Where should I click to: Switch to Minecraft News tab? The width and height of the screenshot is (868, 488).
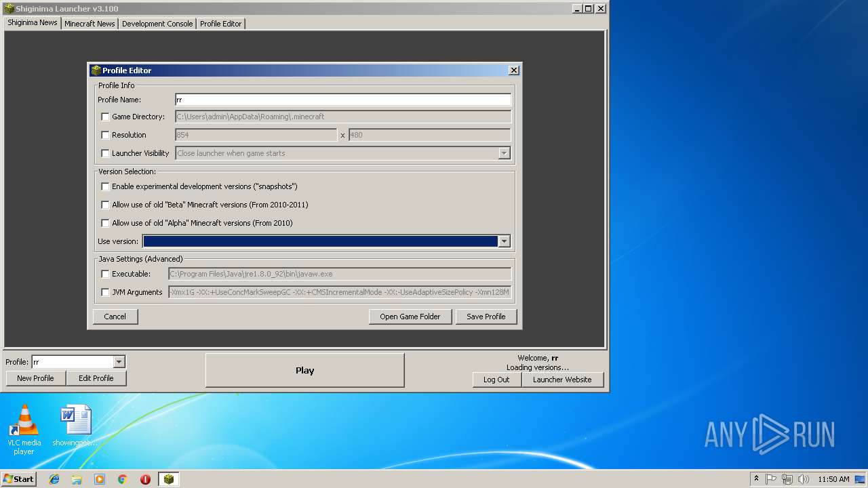(x=90, y=24)
